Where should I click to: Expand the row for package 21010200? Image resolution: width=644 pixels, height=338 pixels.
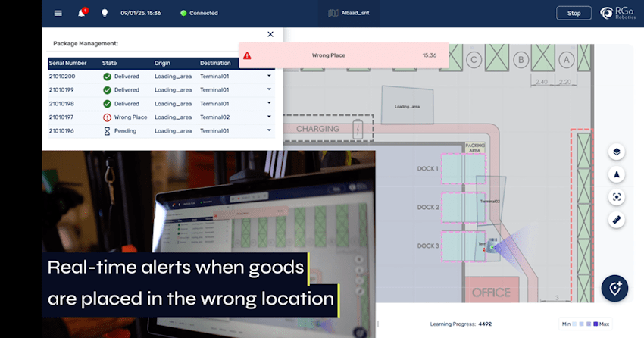[x=268, y=76]
